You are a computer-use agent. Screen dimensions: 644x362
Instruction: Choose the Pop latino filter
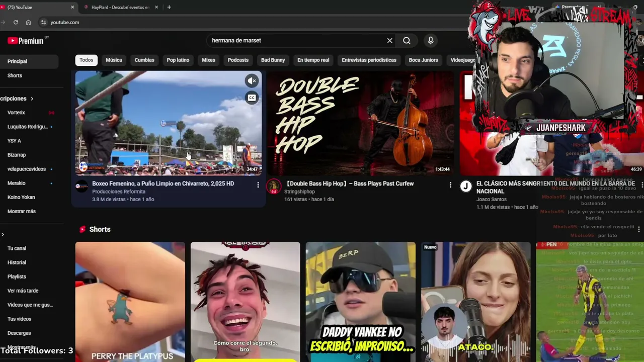pyautogui.click(x=178, y=60)
